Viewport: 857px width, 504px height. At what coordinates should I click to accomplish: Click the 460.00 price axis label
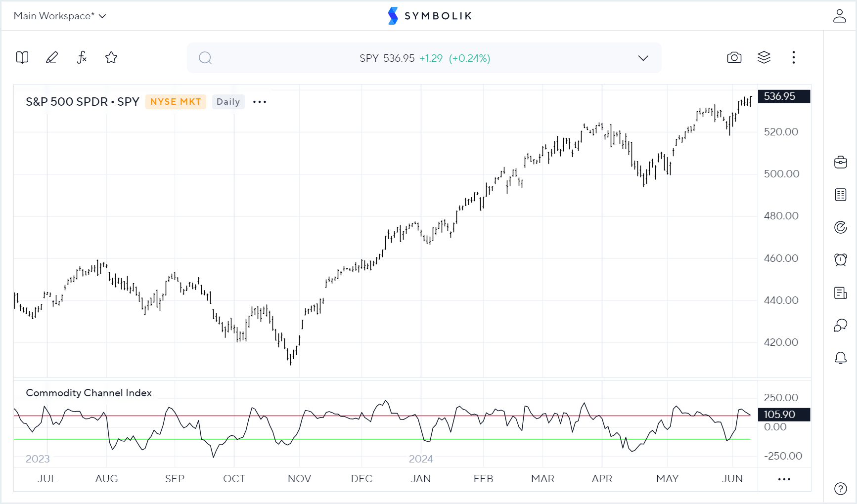click(x=781, y=258)
